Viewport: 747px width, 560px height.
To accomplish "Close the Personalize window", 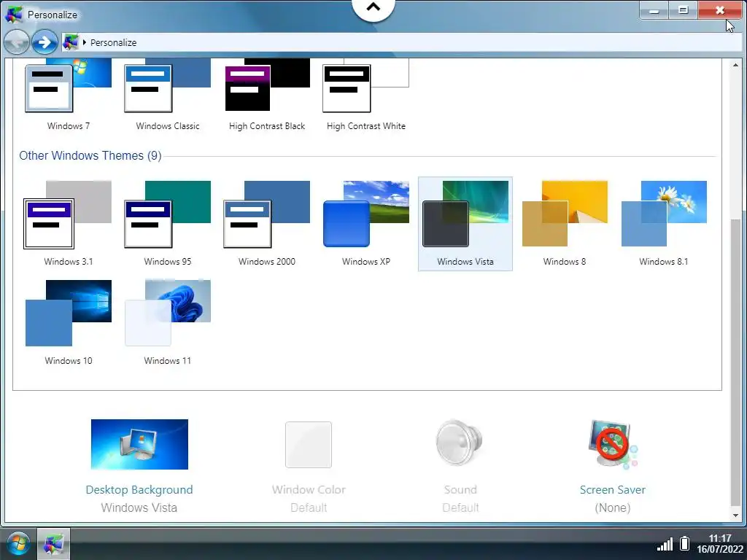I will (720, 10).
